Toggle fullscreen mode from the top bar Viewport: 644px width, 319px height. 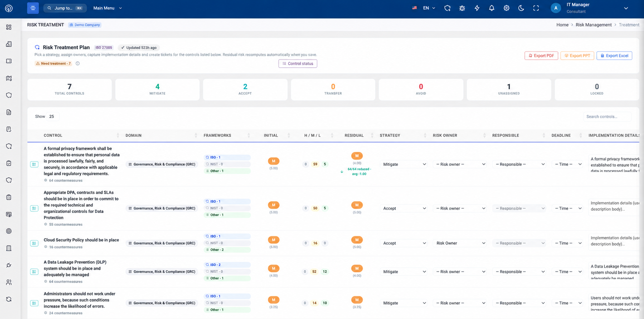pos(536,8)
